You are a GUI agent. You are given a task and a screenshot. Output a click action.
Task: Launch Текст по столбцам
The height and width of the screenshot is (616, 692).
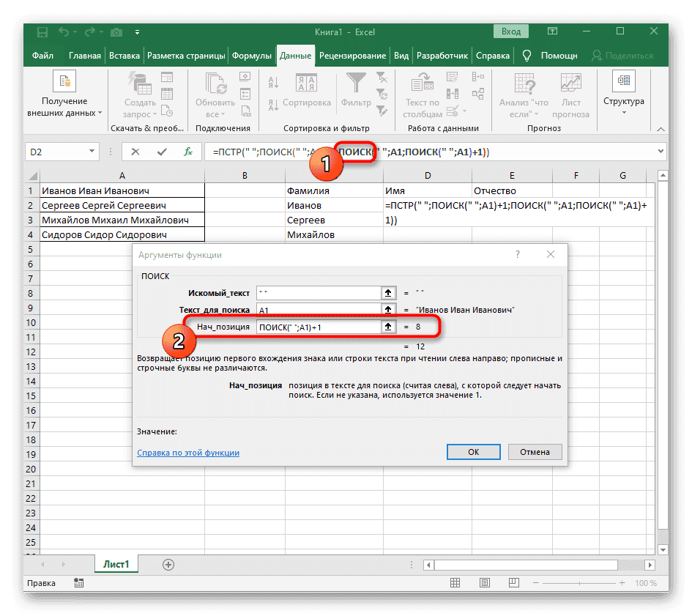coord(422,94)
